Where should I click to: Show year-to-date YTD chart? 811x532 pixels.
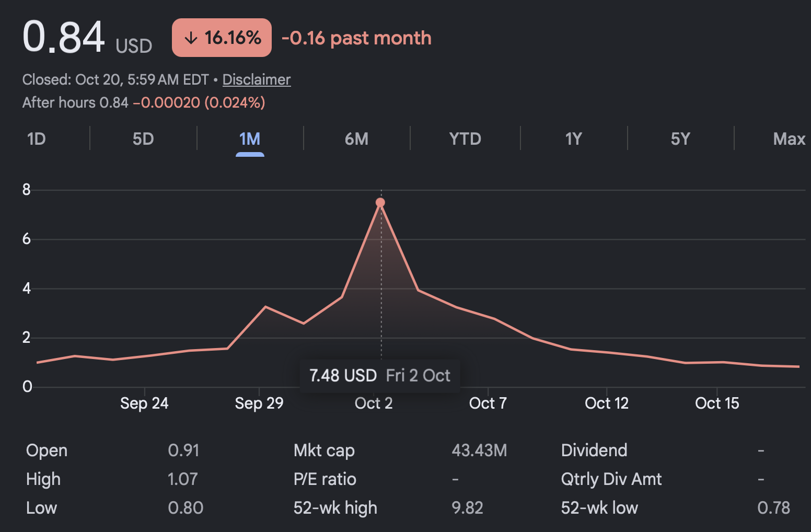pyautogui.click(x=465, y=139)
